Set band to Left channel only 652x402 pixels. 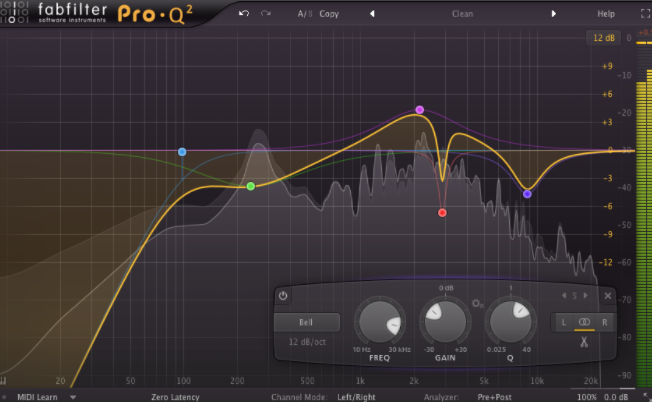pos(563,322)
